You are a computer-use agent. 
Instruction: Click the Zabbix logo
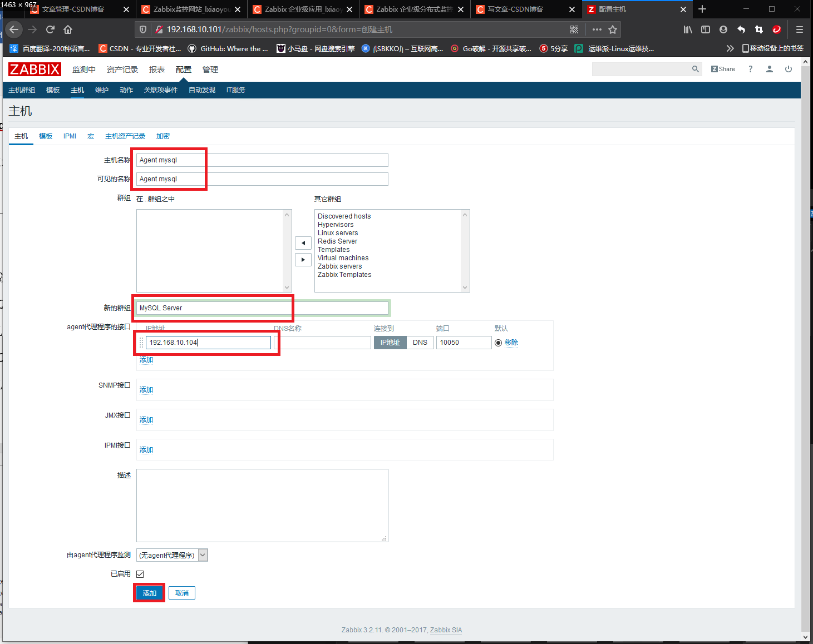(35, 70)
